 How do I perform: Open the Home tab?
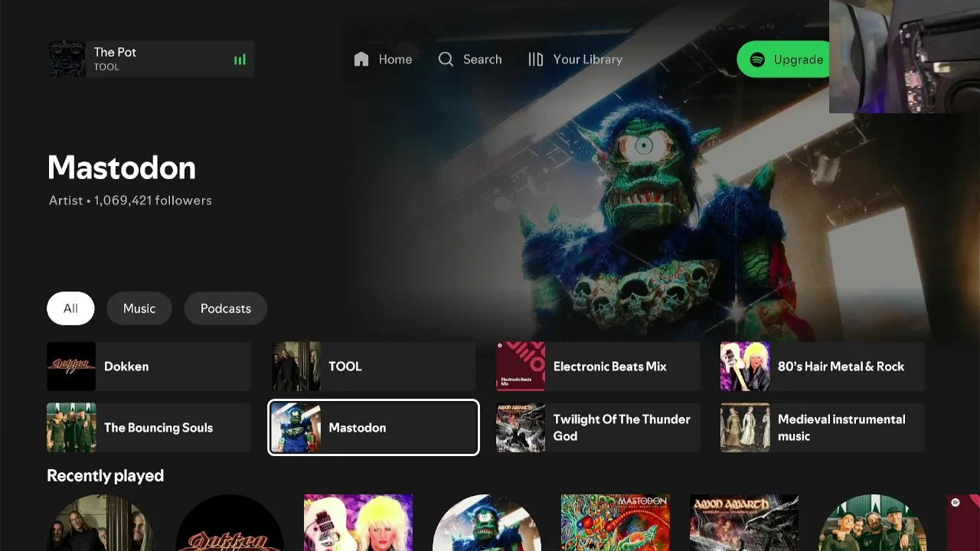coord(383,59)
